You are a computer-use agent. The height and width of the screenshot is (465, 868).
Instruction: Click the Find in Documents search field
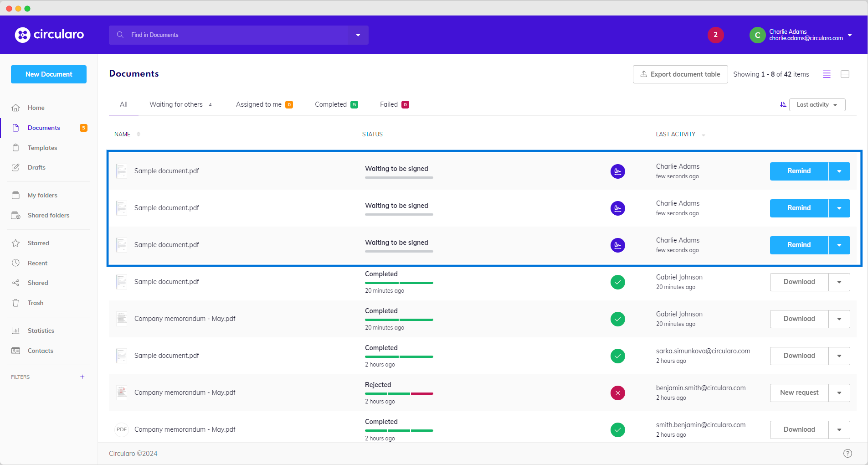pyautogui.click(x=228, y=35)
